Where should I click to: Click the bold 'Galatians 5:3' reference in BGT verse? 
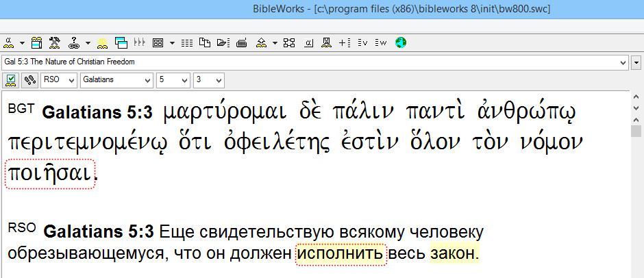point(97,114)
